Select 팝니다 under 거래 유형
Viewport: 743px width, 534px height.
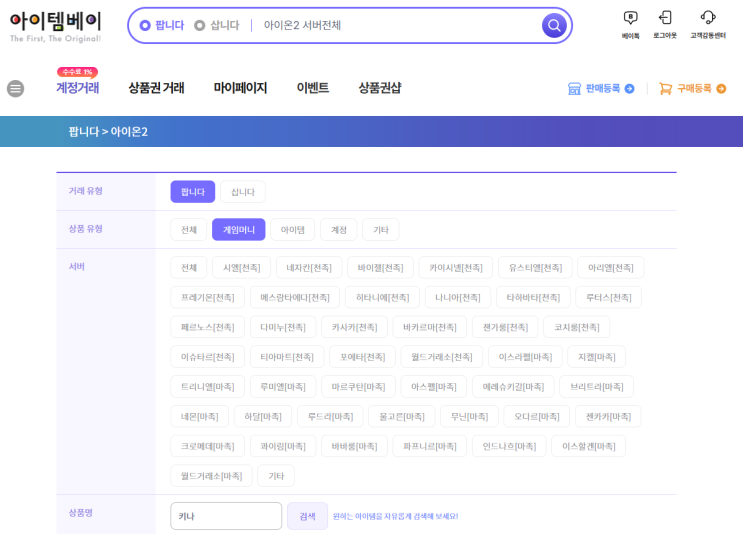(x=193, y=192)
